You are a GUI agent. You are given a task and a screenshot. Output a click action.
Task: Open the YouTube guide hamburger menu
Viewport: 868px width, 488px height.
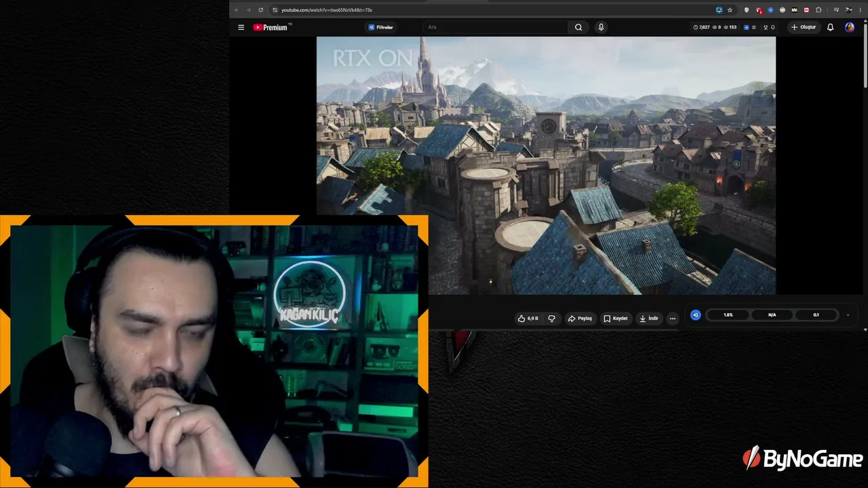241,27
